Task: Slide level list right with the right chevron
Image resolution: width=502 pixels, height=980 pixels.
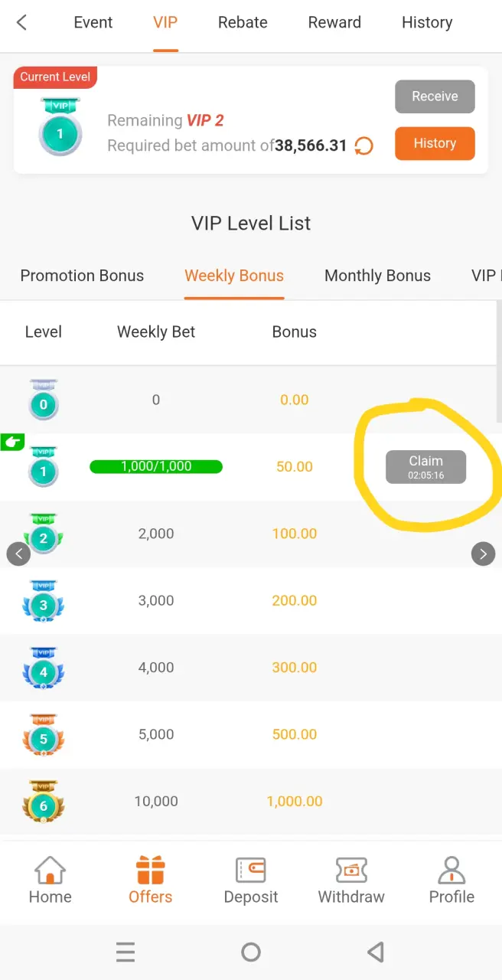Action: pos(483,554)
